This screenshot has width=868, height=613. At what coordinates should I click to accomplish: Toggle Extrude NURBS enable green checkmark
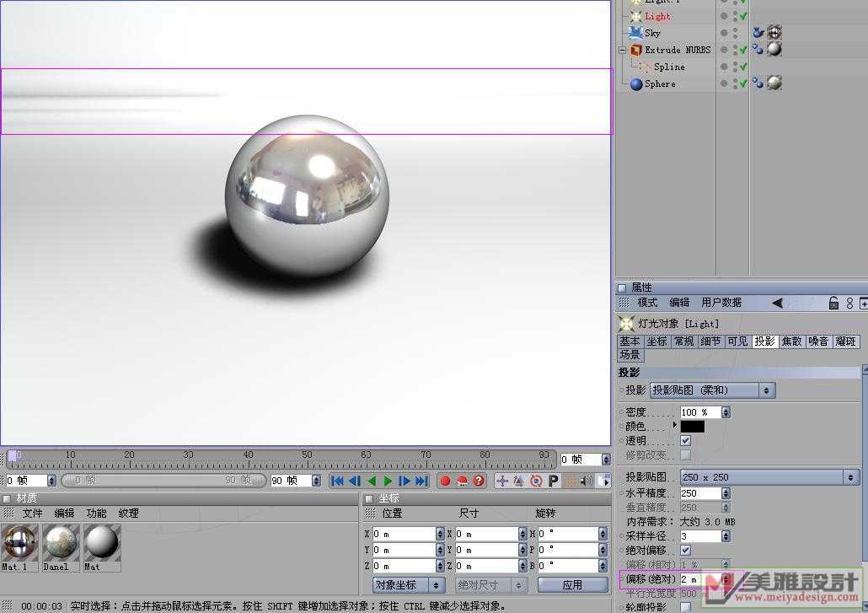[x=743, y=50]
